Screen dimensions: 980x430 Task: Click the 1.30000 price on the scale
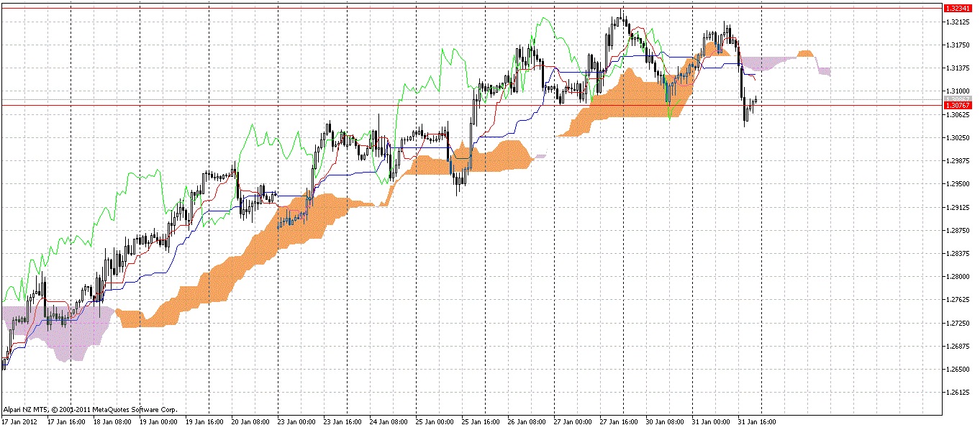click(x=957, y=91)
